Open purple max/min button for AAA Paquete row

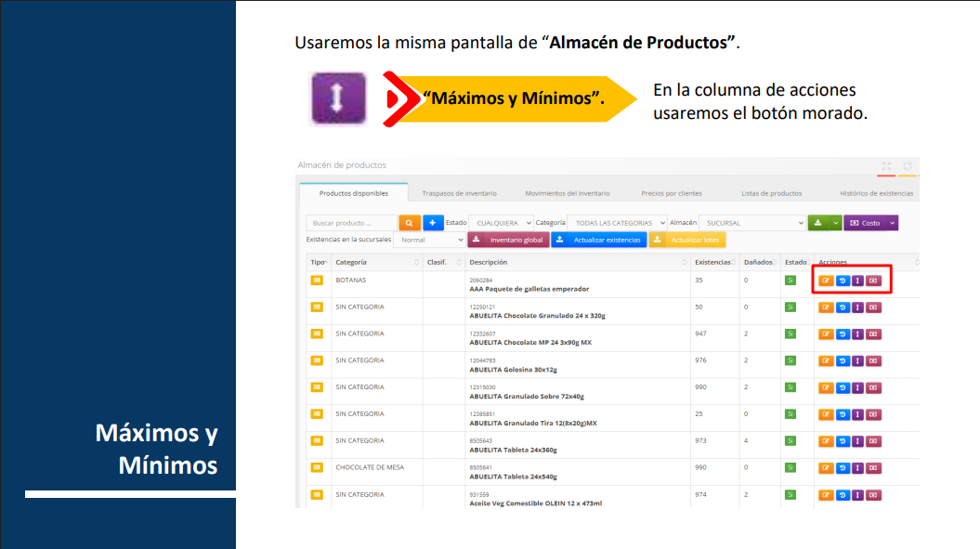point(858,281)
